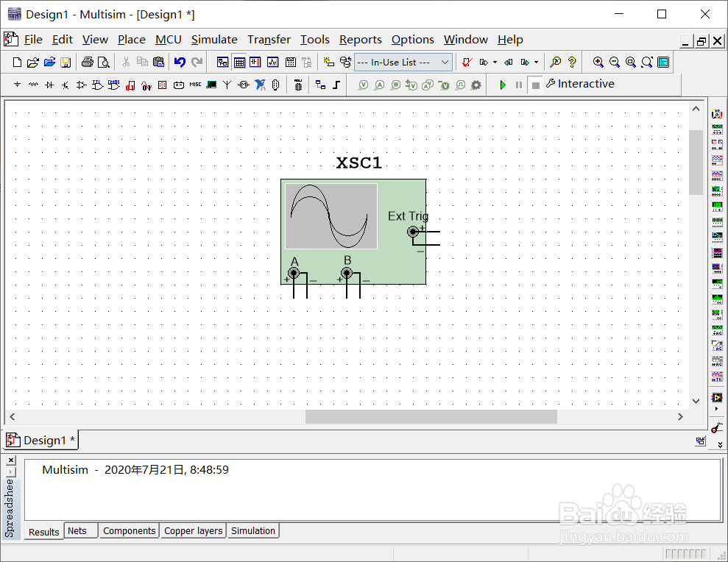The image size is (728, 562).
Task: Click Backward annotate from file icon
Action: click(x=509, y=63)
